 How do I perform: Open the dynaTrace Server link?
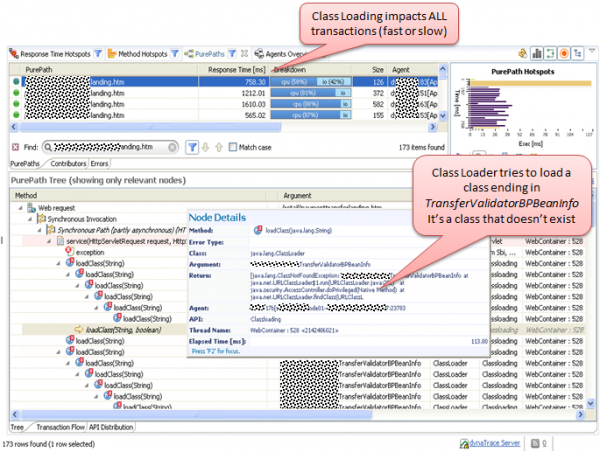click(495, 443)
